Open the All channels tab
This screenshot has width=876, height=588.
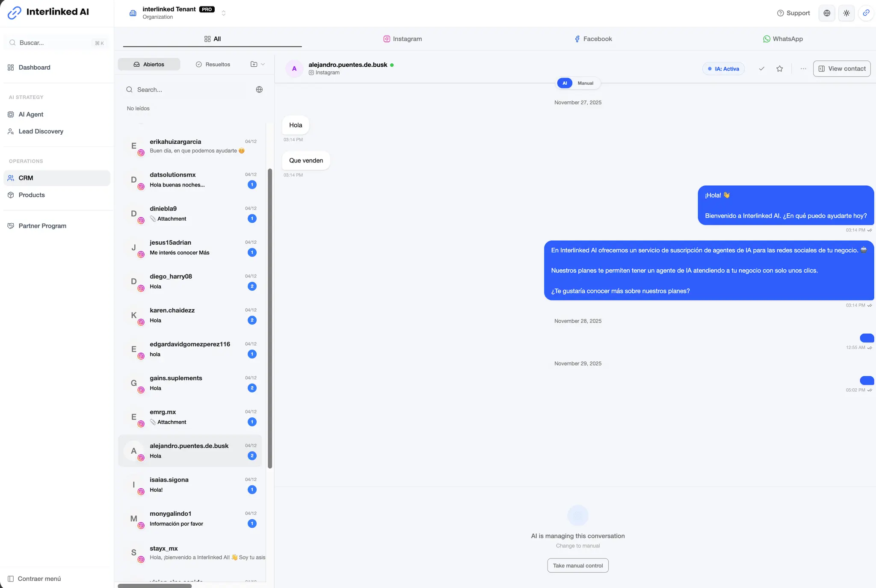coord(213,39)
